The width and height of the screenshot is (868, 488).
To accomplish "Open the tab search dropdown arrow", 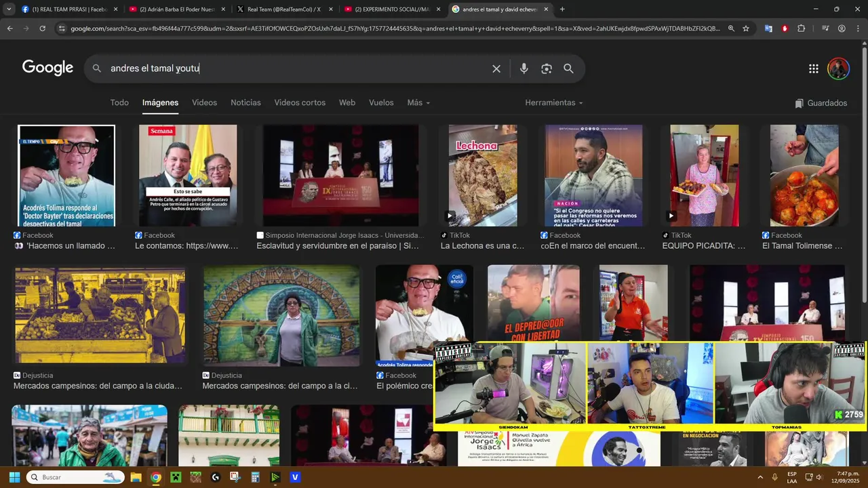I will point(9,9).
